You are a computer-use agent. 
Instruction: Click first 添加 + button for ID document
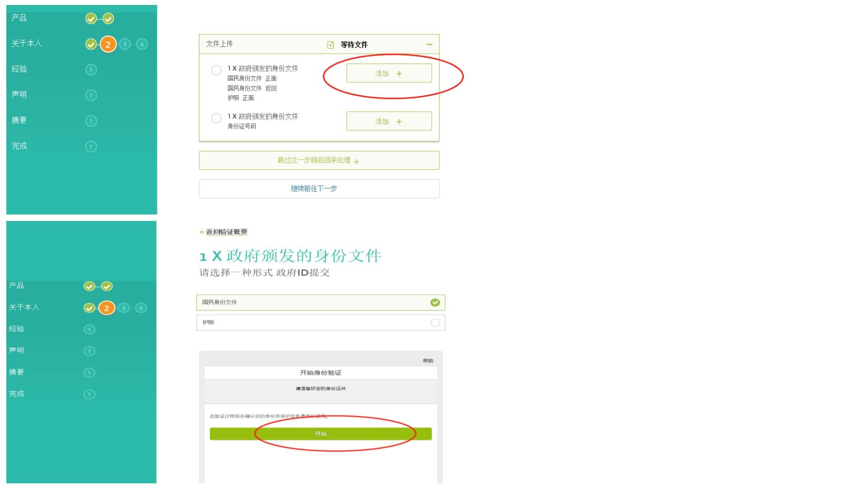(389, 73)
